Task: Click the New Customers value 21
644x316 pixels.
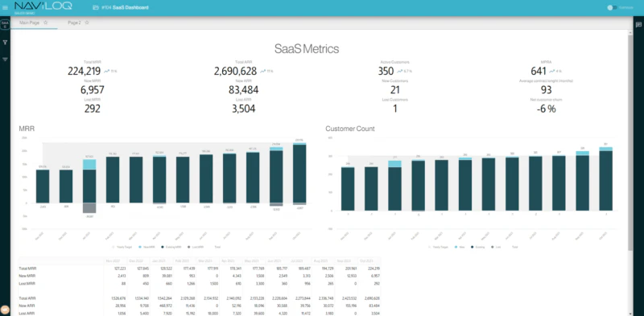Action: [x=394, y=90]
